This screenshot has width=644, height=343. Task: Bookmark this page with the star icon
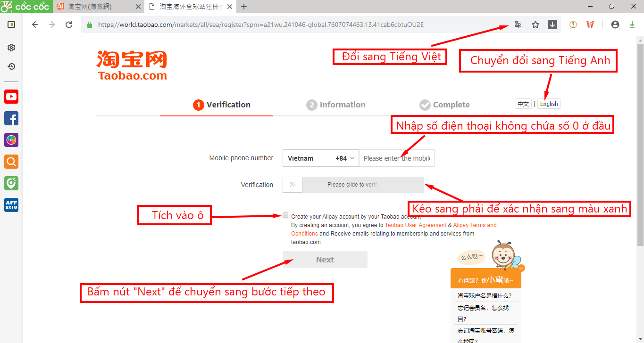(x=535, y=24)
